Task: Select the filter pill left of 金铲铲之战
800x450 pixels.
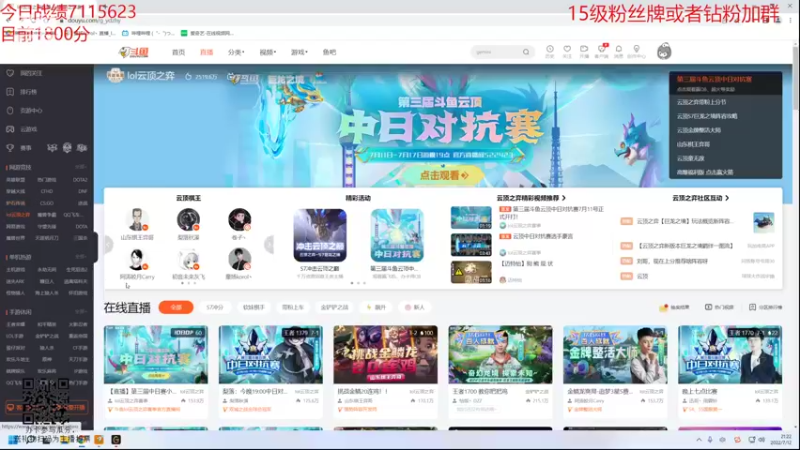Action: 293,307
